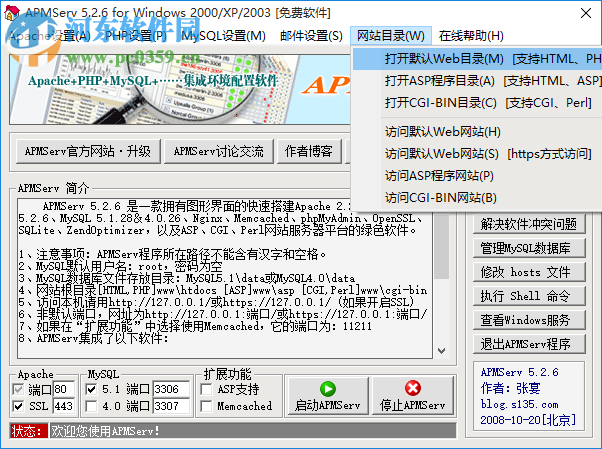The width and height of the screenshot is (602, 449).
Task: Click the 执行 Shell 命令 button
Action: tap(529, 296)
